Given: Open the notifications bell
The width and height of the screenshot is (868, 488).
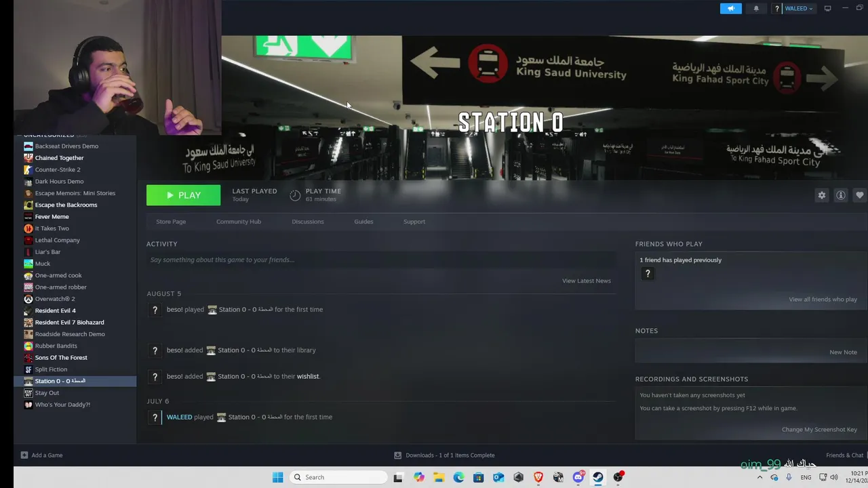Looking at the screenshot, I should click(x=756, y=9).
